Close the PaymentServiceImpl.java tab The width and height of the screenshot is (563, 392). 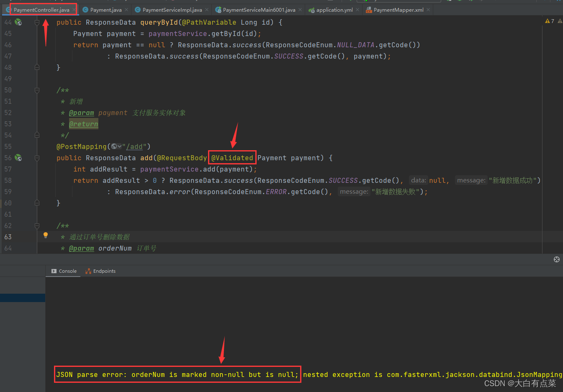pos(207,10)
